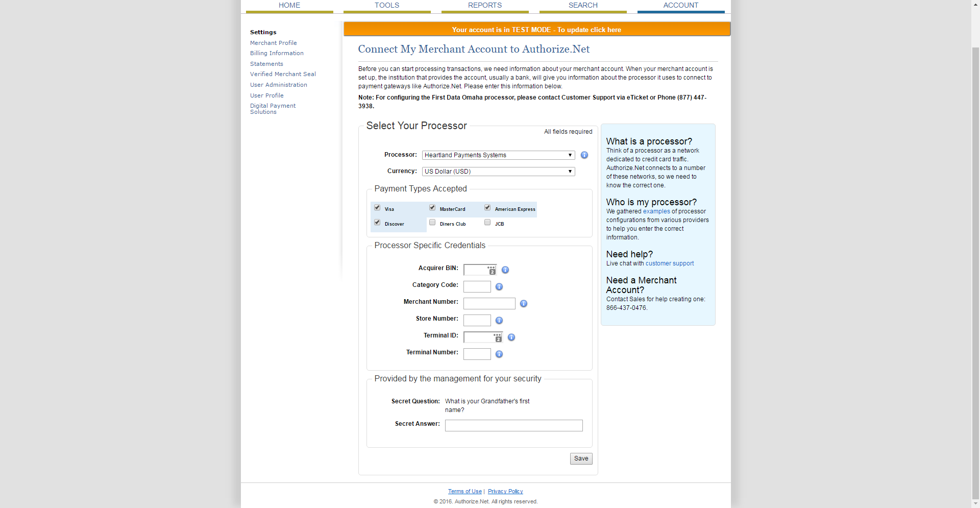The height and width of the screenshot is (508, 980).
Task: Click the info icon next to Category Code
Action: [x=499, y=287]
